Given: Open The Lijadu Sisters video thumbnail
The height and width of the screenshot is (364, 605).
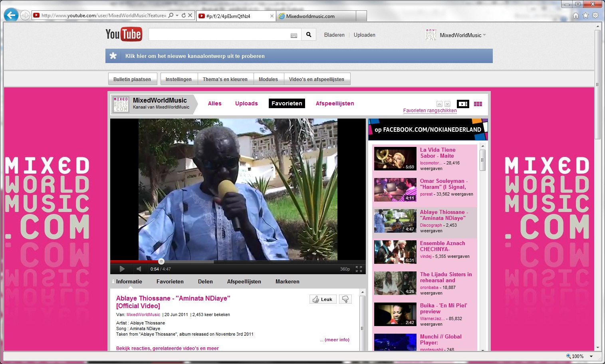Looking at the screenshot, I should (395, 283).
